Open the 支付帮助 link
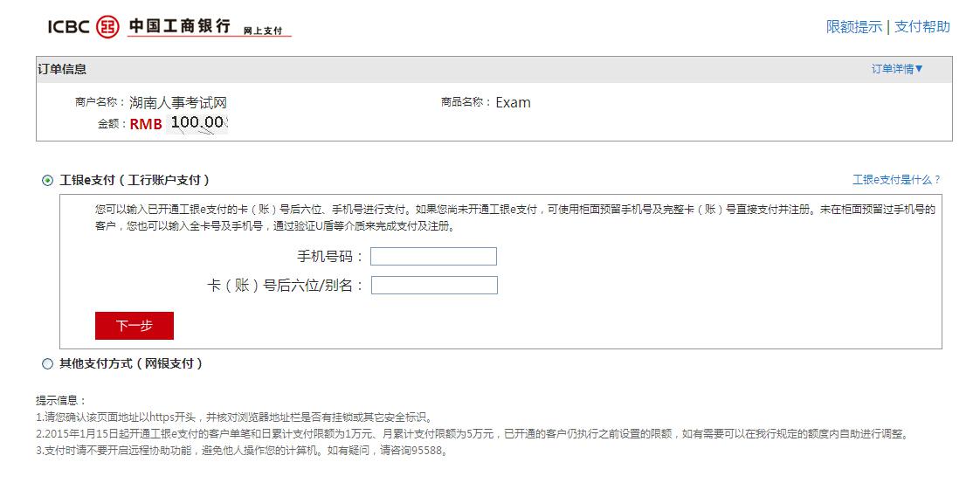 (922, 27)
